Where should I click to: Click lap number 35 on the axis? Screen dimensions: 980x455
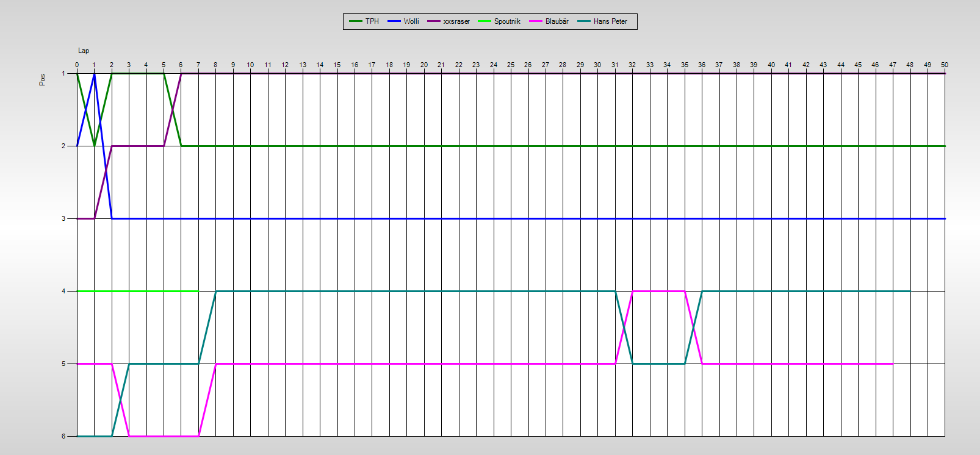[685, 65]
